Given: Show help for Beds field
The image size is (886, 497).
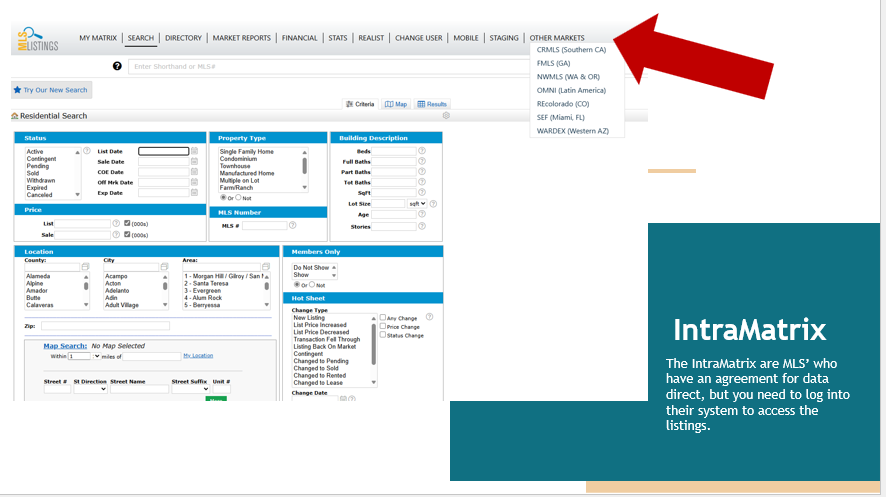Looking at the screenshot, I should [x=422, y=151].
